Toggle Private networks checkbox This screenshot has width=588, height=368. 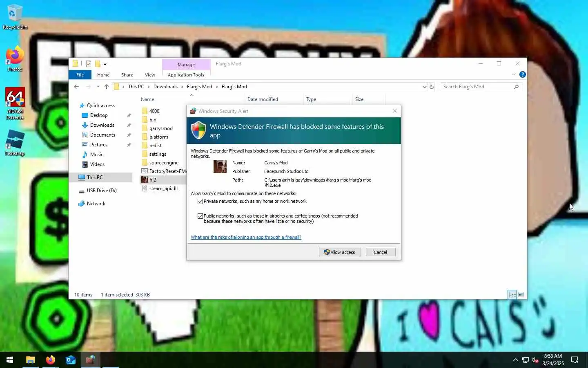tap(200, 201)
